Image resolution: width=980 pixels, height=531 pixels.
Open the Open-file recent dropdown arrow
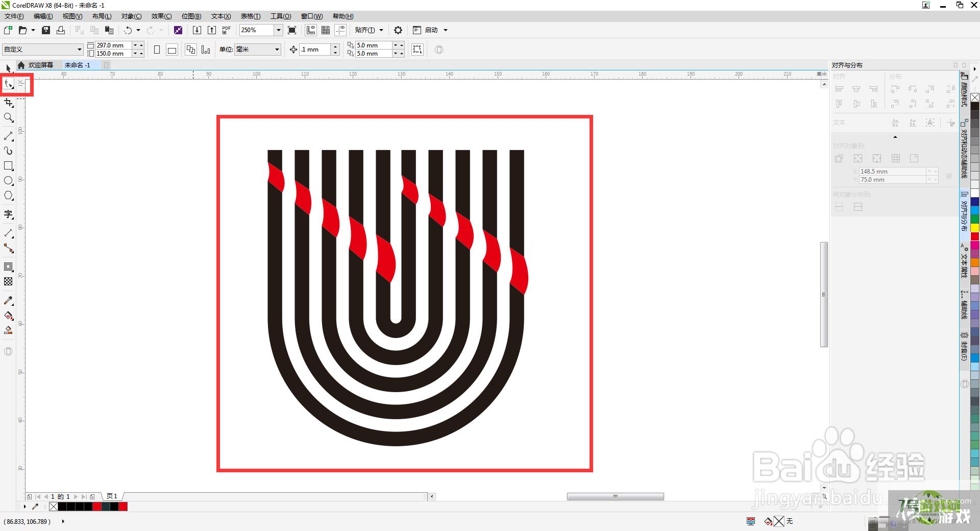coord(33,30)
